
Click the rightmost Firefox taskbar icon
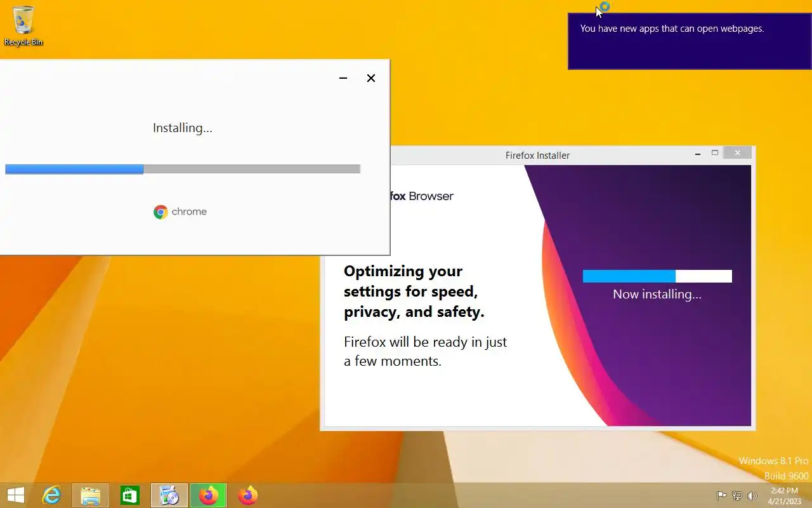tap(248, 495)
